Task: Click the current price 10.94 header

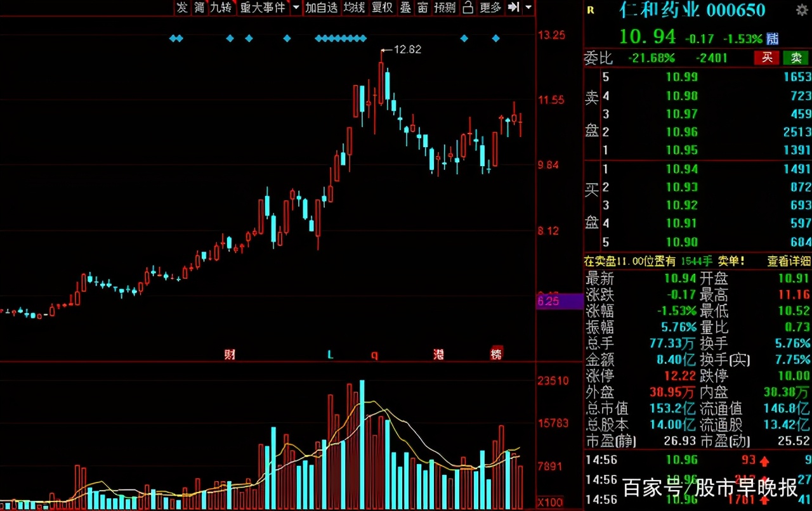Action: (x=648, y=37)
